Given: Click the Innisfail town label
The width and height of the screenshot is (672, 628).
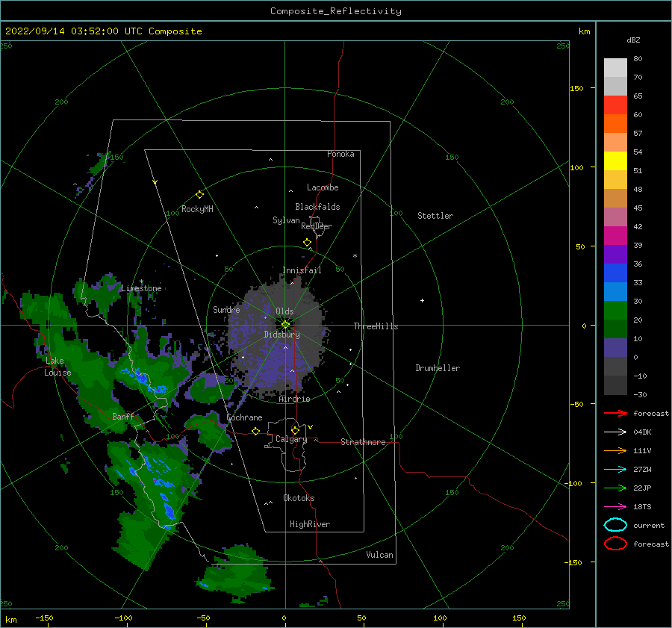Looking at the screenshot, I should tap(302, 270).
